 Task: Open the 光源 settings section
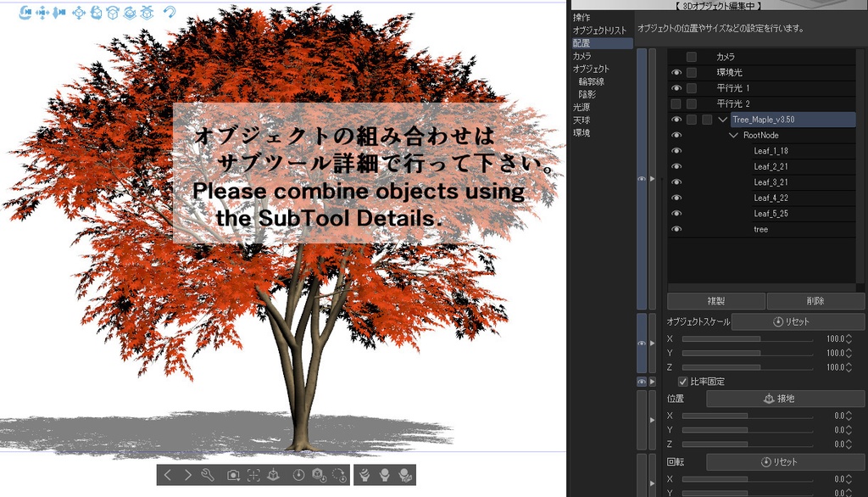pyautogui.click(x=581, y=108)
